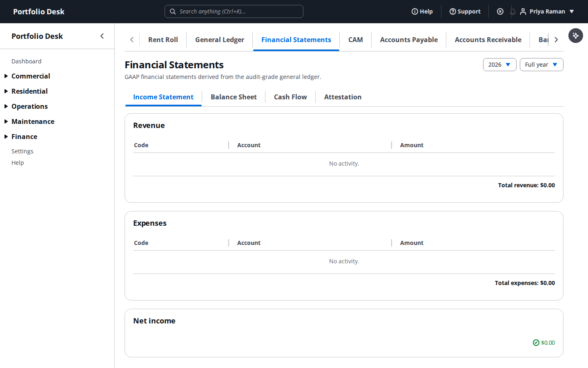Open the 2026 year dropdown
588x368 pixels.
[500, 65]
